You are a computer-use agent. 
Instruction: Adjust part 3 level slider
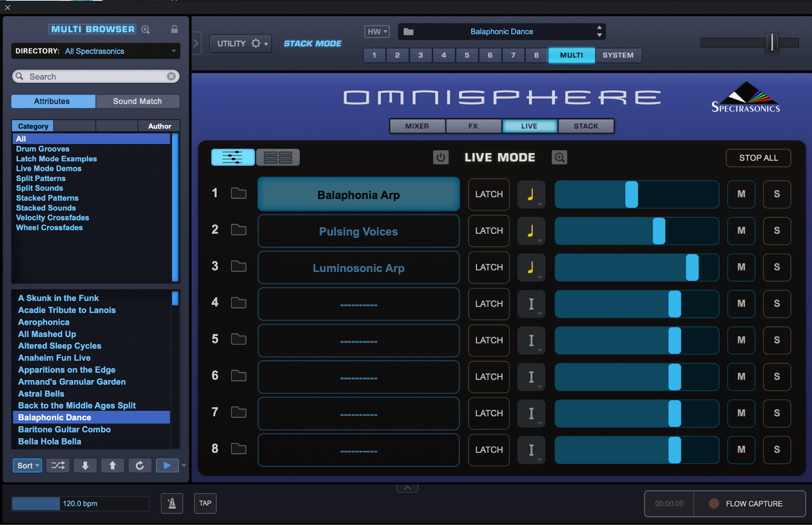click(x=692, y=268)
